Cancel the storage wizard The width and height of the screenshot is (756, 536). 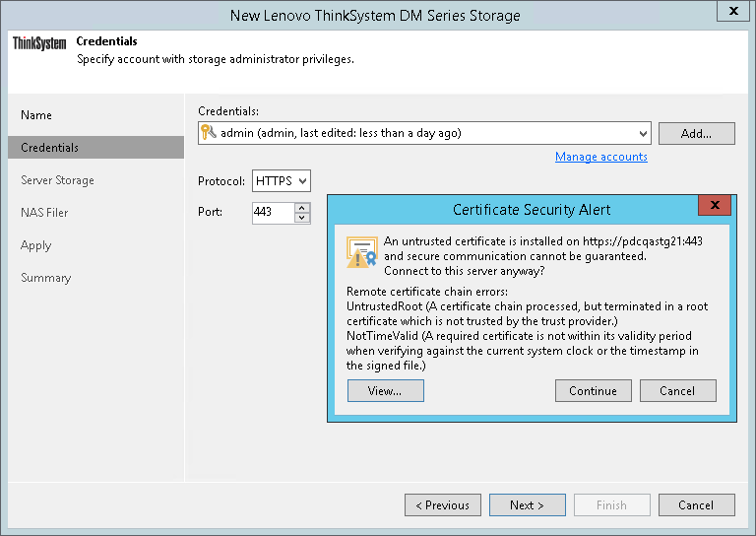(x=697, y=505)
